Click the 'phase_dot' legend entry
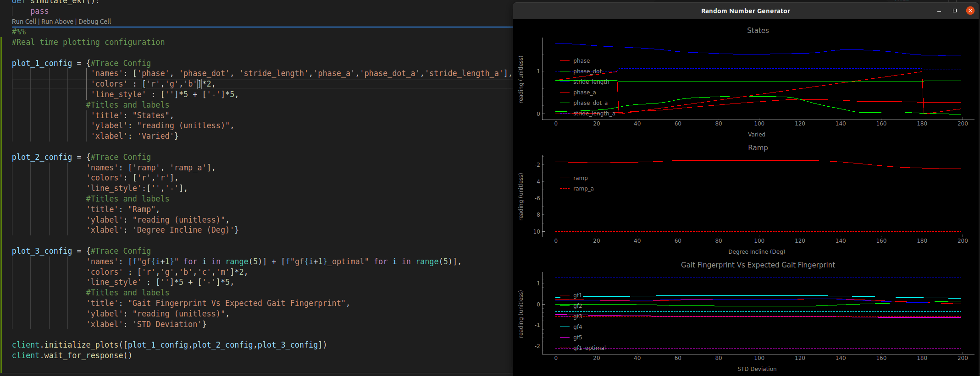Image resolution: width=980 pixels, height=376 pixels. tap(587, 71)
